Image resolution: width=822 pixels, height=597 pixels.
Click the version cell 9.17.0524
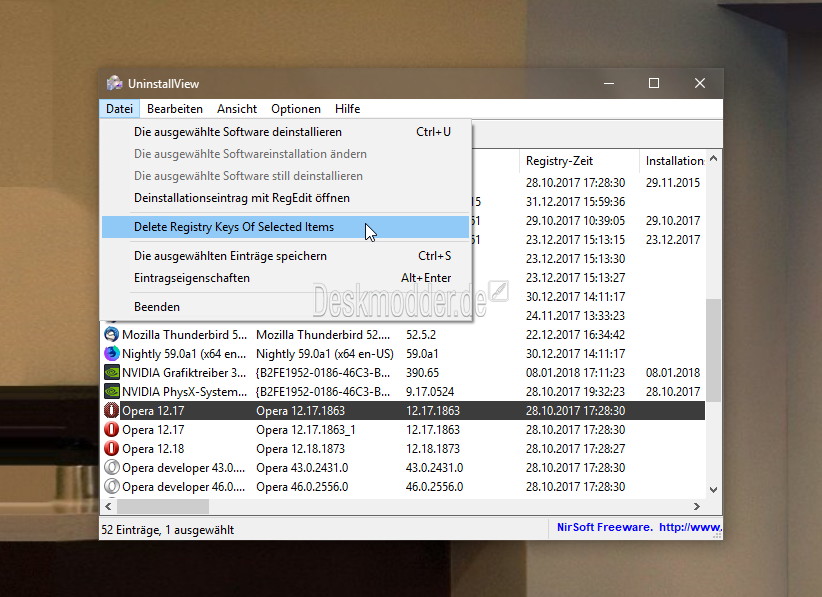(430, 392)
